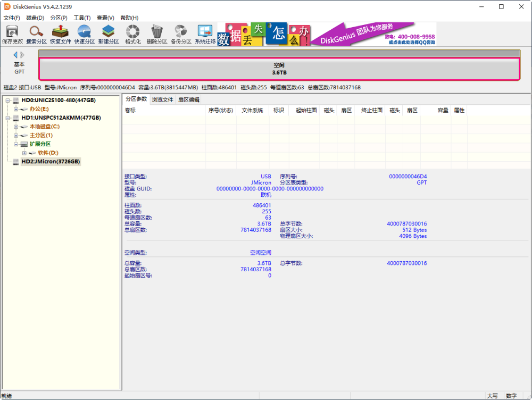Open the 工具(T) menu
Image resolution: width=532 pixels, height=400 pixels.
click(82, 18)
